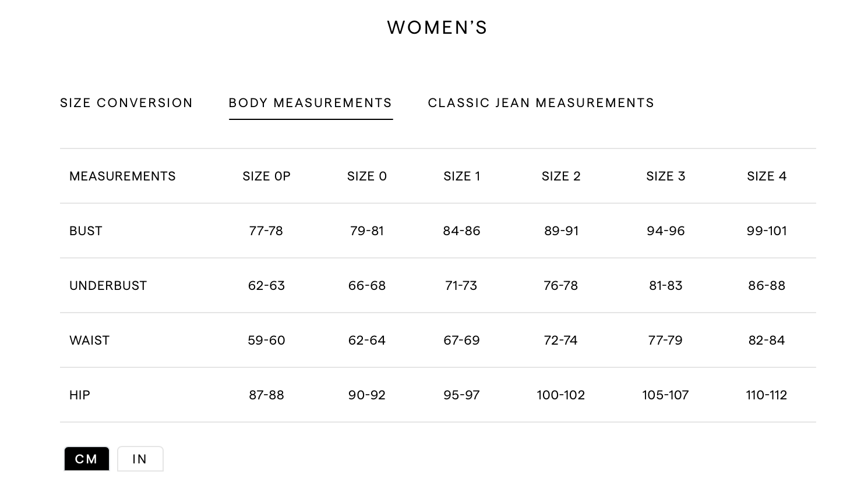Select the Size 1 column header
Image resolution: width=868 pixels, height=496 pixels.
click(461, 176)
